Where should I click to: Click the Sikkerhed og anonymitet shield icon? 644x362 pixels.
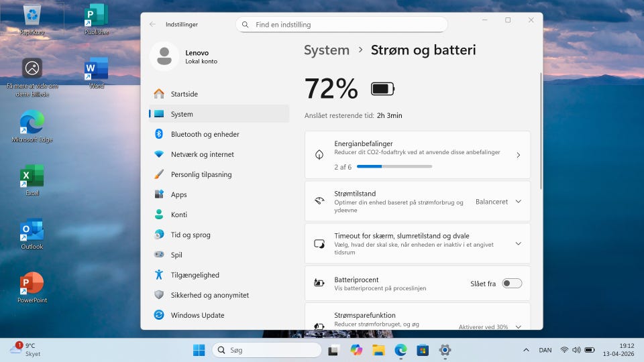click(159, 295)
